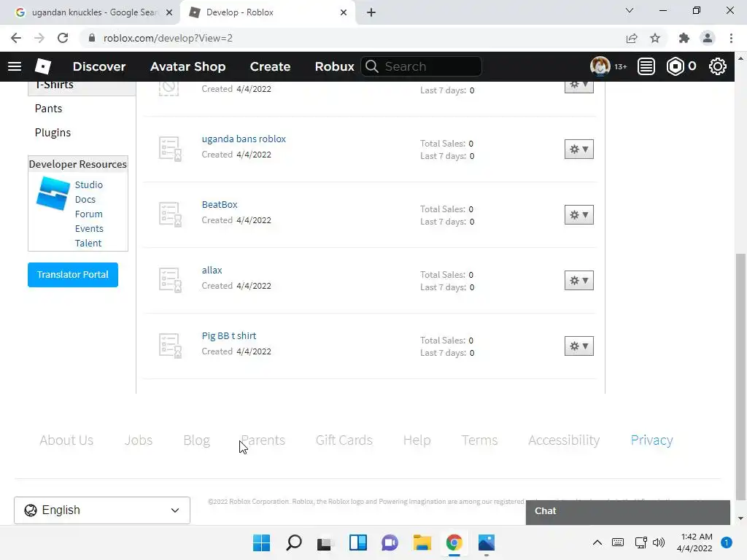Open gear dropdown for allax
The image size is (747, 560).
tap(578, 281)
